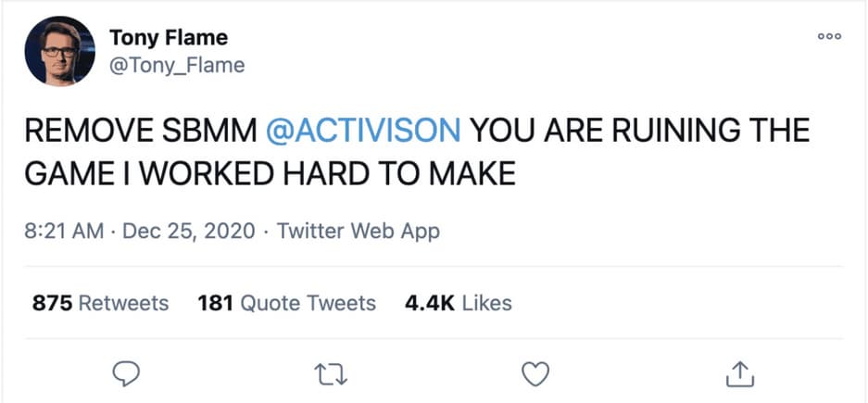Viewport: 868px width, 403px height.
Task: Click the word "Likes" in the stats row
Action: click(485, 303)
